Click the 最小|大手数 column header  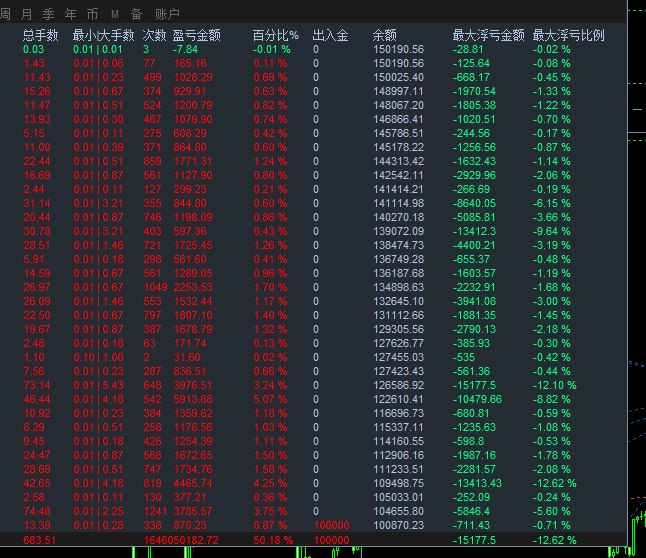103,35
